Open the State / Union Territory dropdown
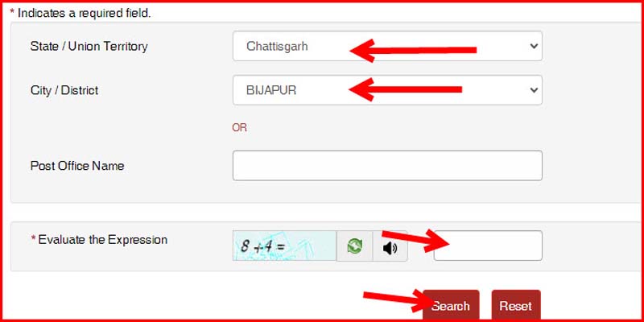This screenshot has height=322, width=644. click(387, 46)
